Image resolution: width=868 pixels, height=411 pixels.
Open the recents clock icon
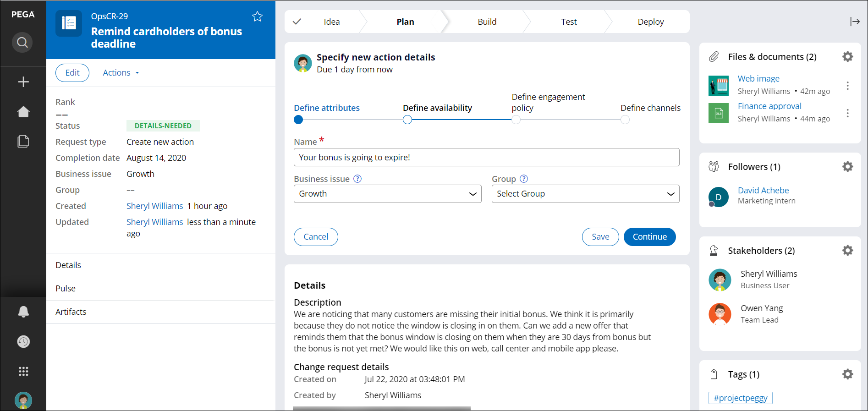pyautogui.click(x=23, y=341)
